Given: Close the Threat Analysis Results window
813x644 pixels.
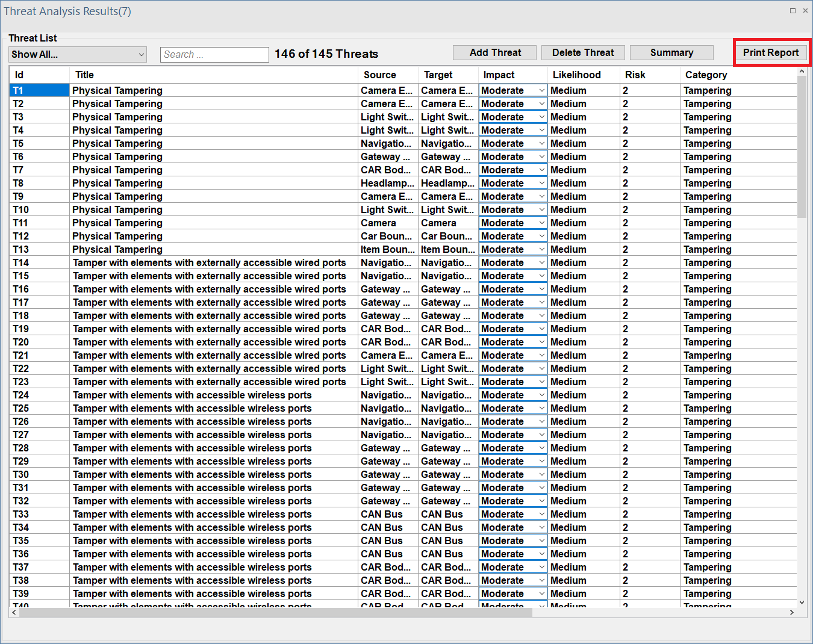Looking at the screenshot, I should pos(805,11).
